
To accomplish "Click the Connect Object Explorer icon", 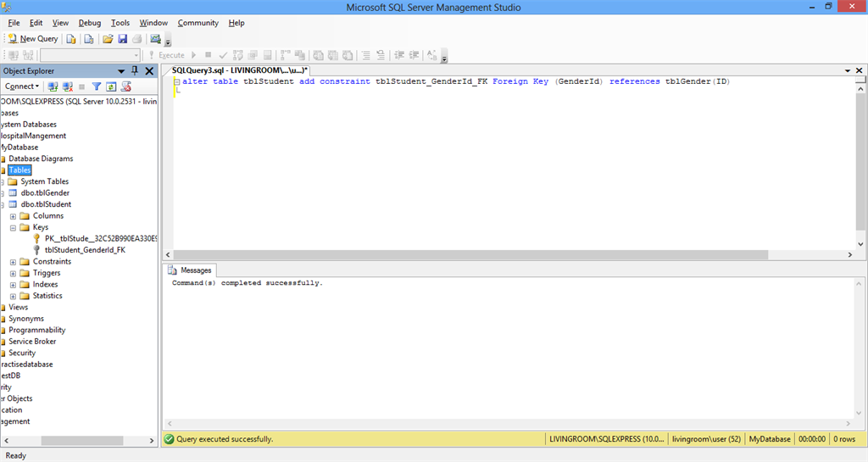I will (53, 86).
